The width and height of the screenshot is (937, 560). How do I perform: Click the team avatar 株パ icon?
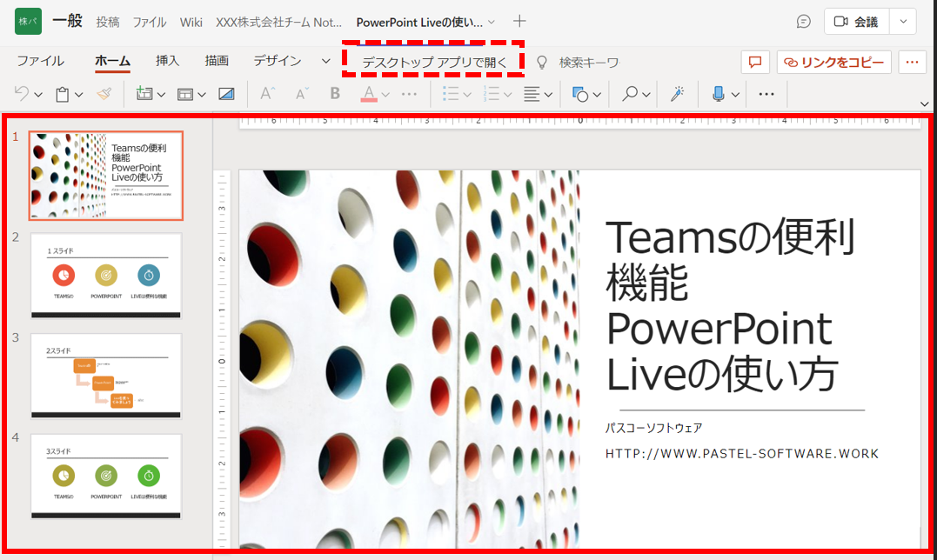pyautogui.click(x=28, y=22)
